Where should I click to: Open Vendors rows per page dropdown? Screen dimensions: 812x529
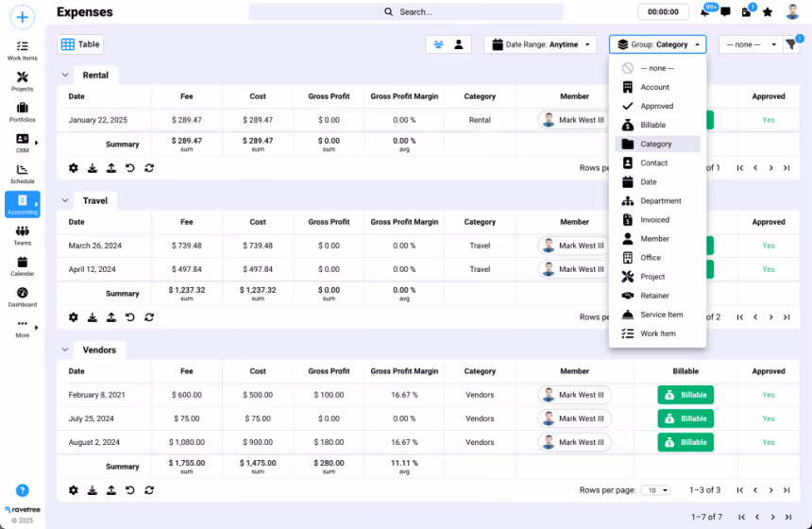(x=655, y=490)
